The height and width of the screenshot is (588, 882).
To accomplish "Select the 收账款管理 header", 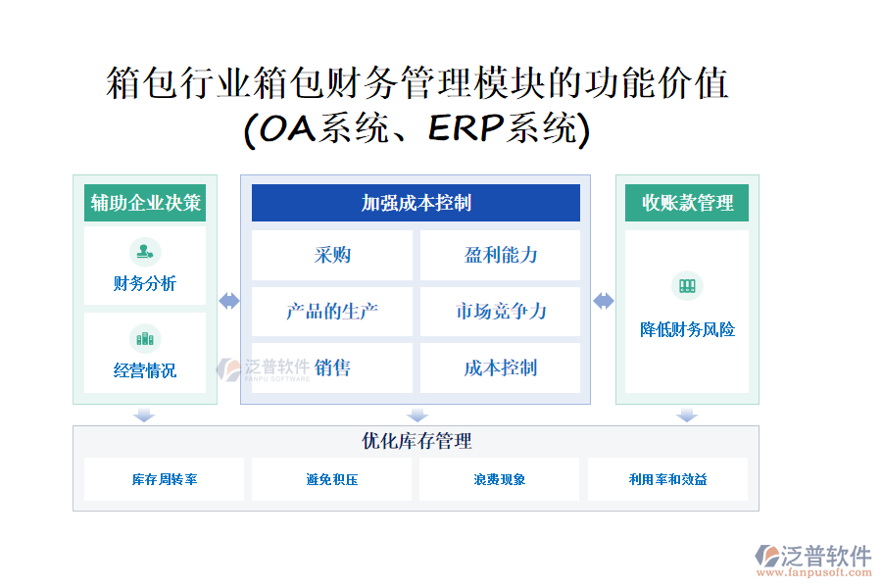I will click(x=687, y=203).
